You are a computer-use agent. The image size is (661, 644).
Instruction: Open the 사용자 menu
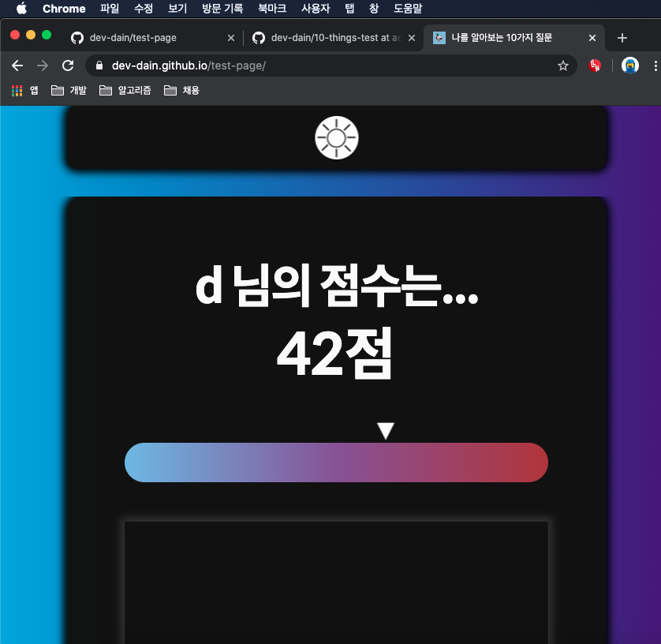tap(316, 9)
